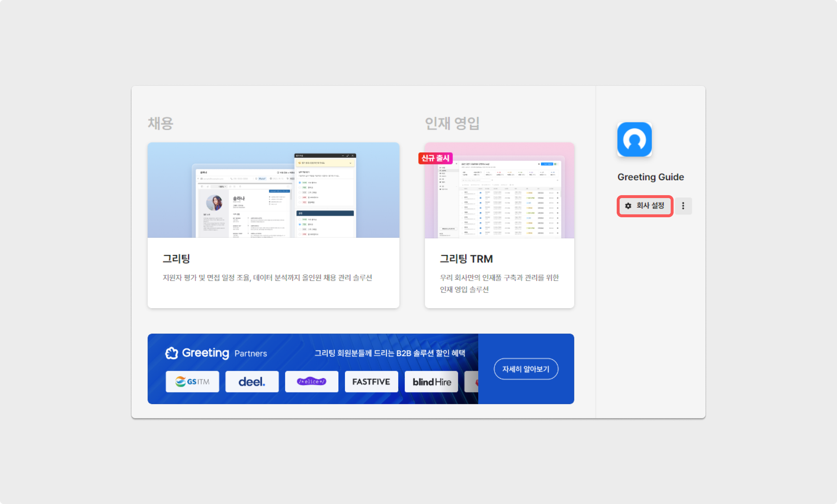The height and width of the screenshot is (504, 837).
Task: Select the deel. partner logo
Action: click(252, 382)
